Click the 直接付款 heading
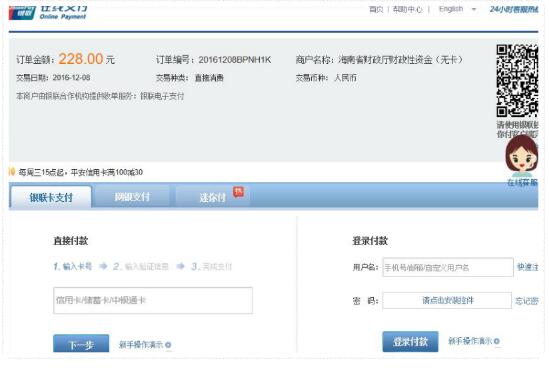Screen dimensions: 549x382 (x=70, y=241)
